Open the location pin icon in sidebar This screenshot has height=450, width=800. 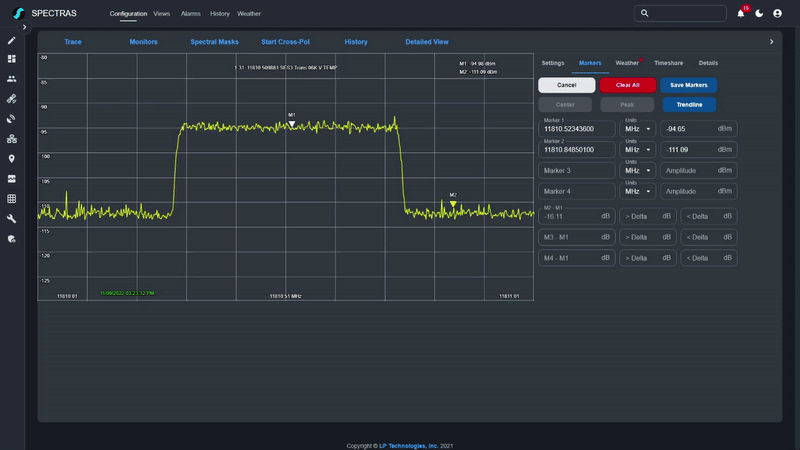pyautogui.click(x=11, y=159)
